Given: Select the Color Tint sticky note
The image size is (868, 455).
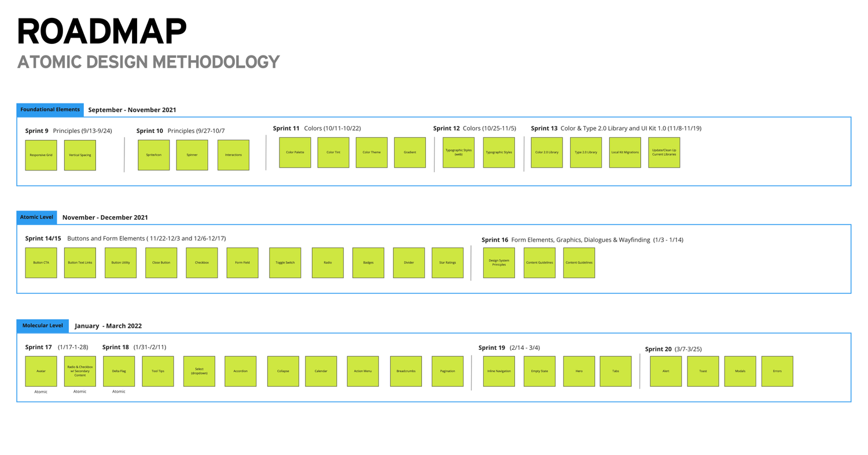Looking at the screenshot, I should point(333,153).
